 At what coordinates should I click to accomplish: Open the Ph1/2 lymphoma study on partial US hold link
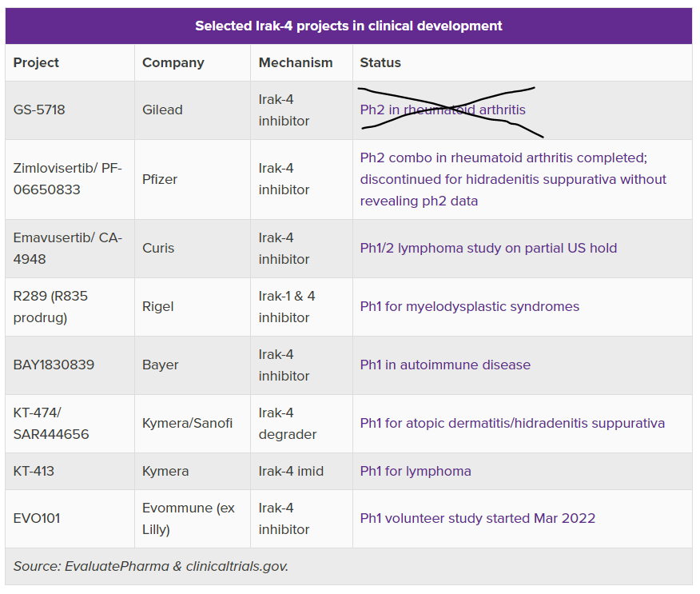pyautogui.click(x=488, y=248)
